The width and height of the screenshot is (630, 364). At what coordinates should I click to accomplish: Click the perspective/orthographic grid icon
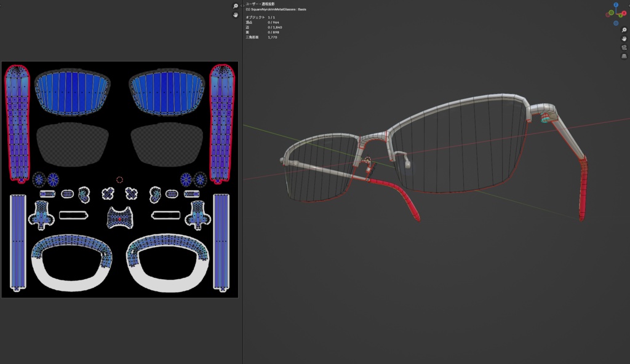[x=624, y=56]
